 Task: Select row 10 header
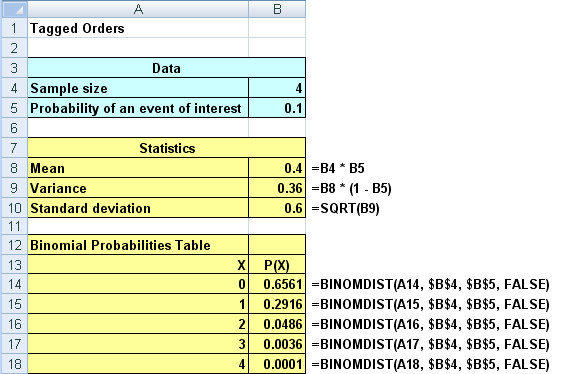tap(15, 208)
